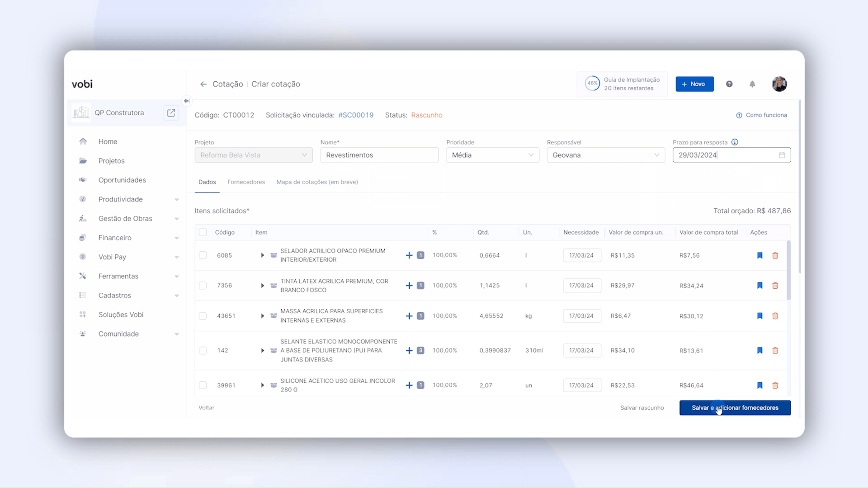868x488 pixels.
Task: Tick checkbox for item code 6085
Action: 203,255
